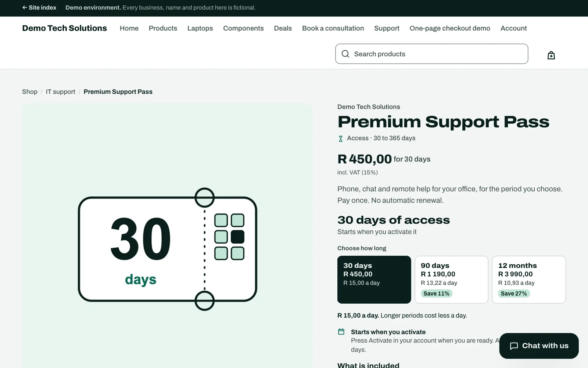Screen dimensions: 588x368
Task: Click the 'R 450,00' main price
Action: [x=365, y=159]
